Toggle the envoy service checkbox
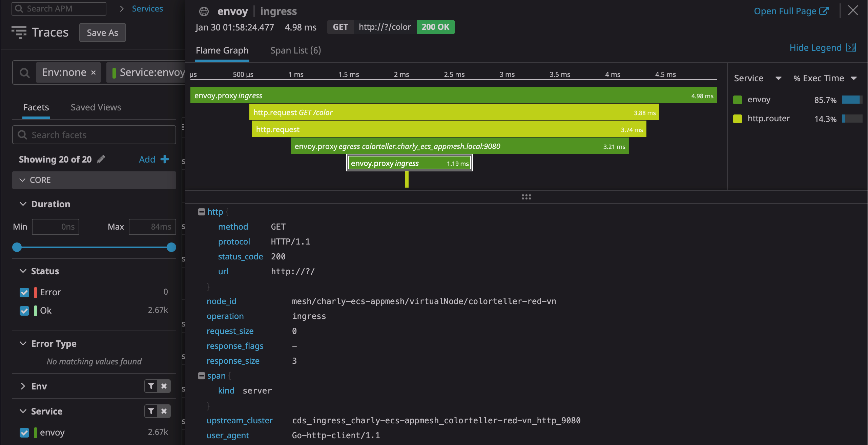The height and width of the screenshot is (445, 868). (24, 432)
